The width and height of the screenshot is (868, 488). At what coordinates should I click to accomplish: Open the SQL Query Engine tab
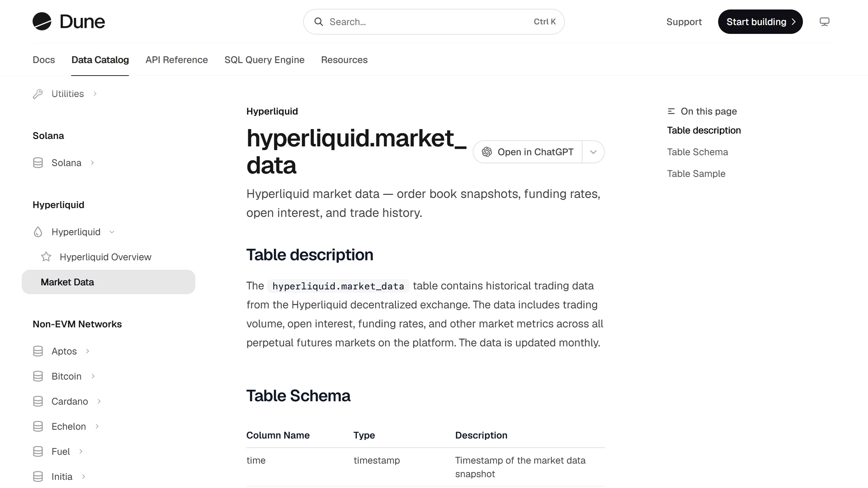point(264,60)
